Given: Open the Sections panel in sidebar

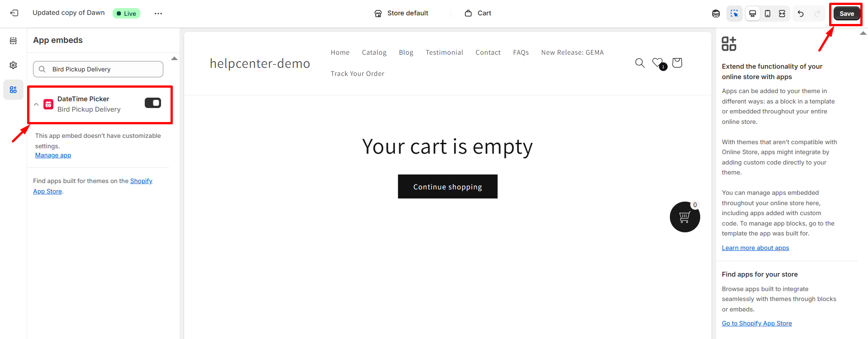Looking at the screenshot, I should (x=13, y=41).
